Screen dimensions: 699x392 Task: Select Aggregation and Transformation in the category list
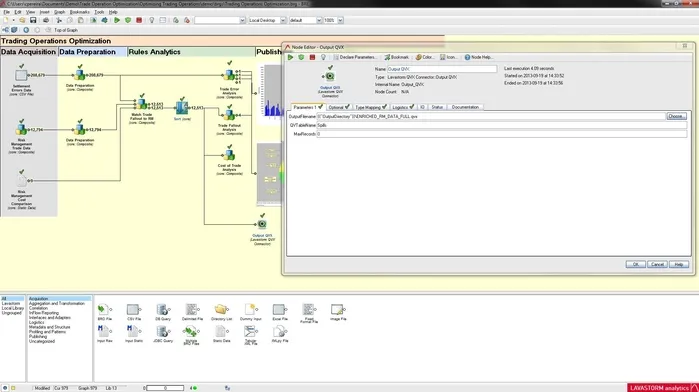click(57, 303)
